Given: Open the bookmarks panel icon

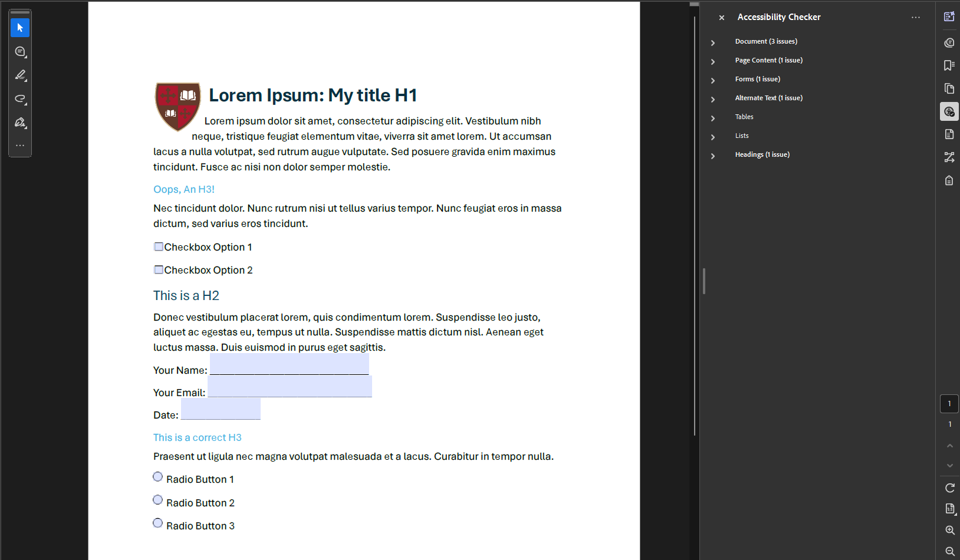Looking at the screenshot, I should (x=949, y=65).
